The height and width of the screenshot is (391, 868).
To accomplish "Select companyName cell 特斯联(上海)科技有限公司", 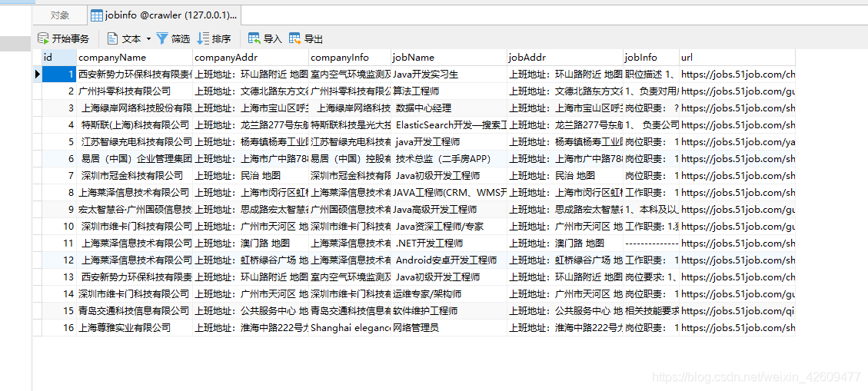I will tap(135, 125).
